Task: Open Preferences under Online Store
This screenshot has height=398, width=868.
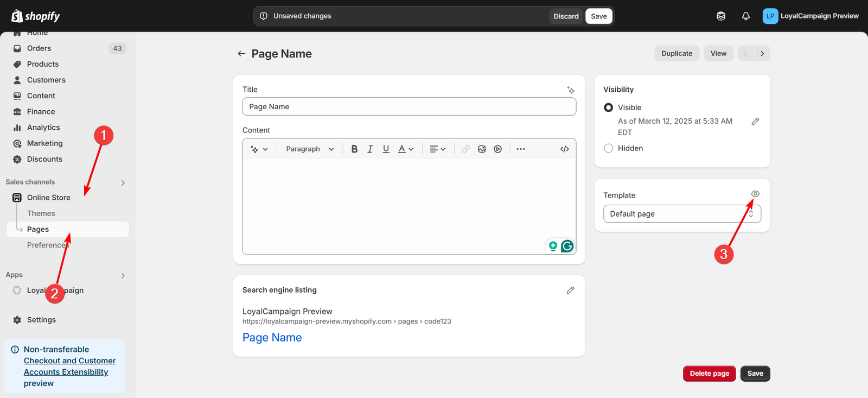Action: (48, 245)
